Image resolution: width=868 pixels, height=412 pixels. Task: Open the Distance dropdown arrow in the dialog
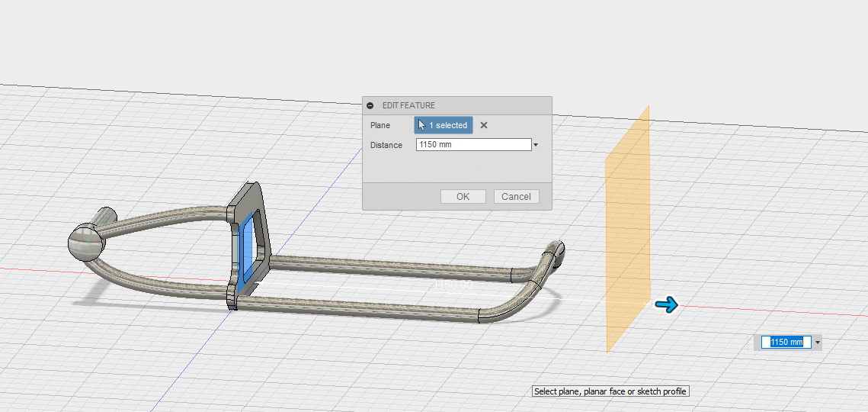tap(536, 145)
